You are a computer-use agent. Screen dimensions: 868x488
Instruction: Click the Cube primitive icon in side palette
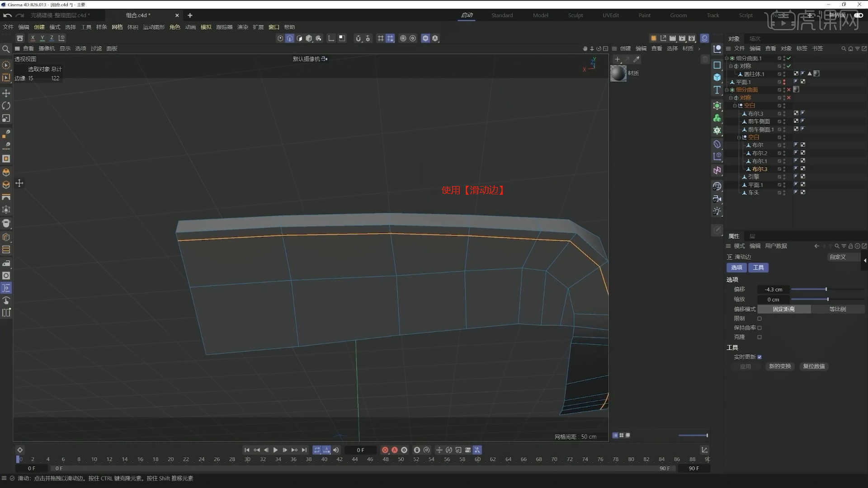pos(717,77)
